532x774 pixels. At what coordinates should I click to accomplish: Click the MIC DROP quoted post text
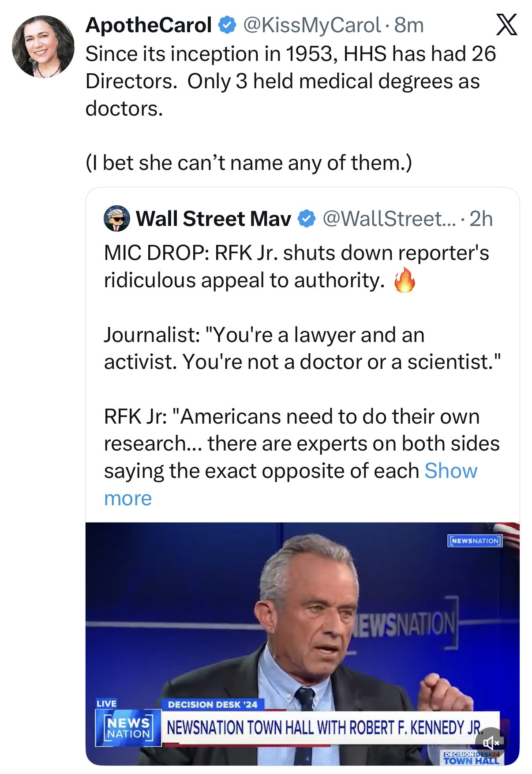point(296,267)
